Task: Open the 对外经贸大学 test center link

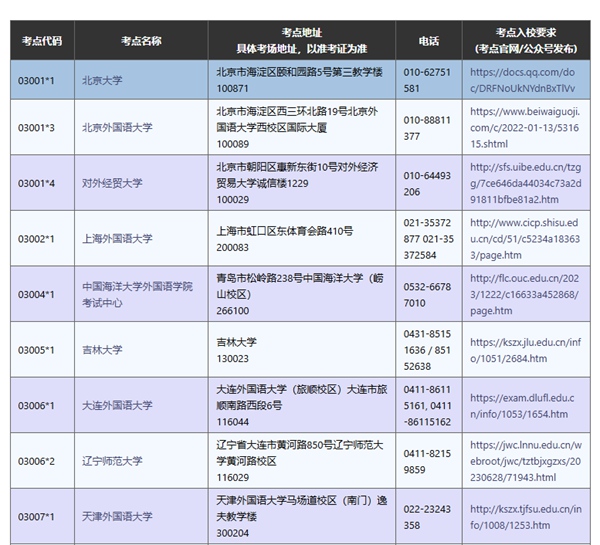Action: pos(112,183)
